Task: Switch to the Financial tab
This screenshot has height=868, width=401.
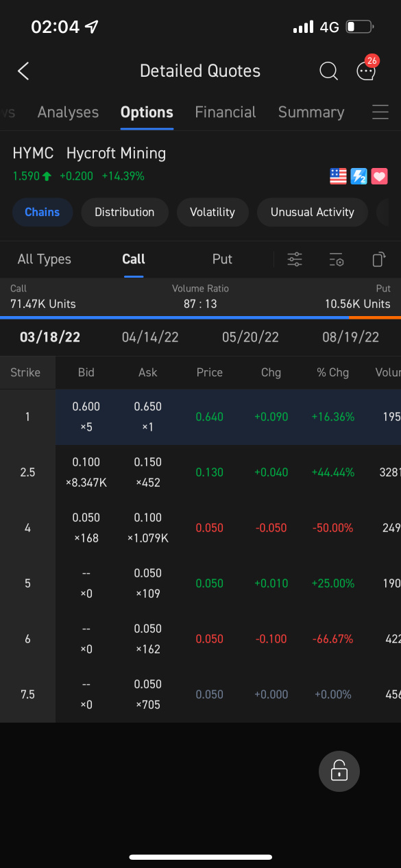Action: pos(226,112)
